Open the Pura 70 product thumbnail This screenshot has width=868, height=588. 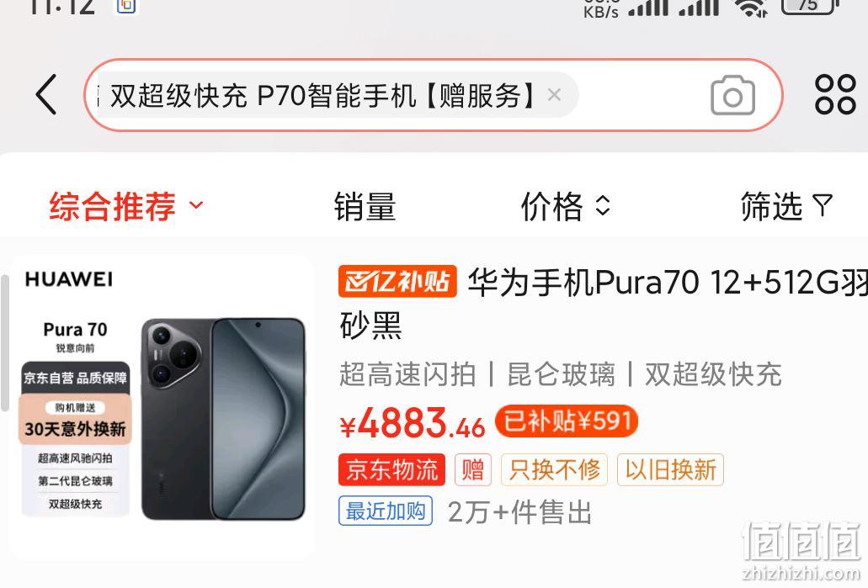point(162,406)
